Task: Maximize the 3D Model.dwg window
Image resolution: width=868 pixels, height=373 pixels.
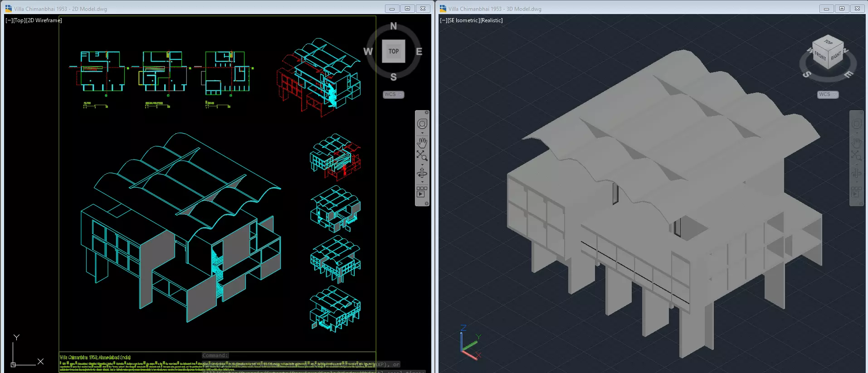Action: [x=842, y=9]
